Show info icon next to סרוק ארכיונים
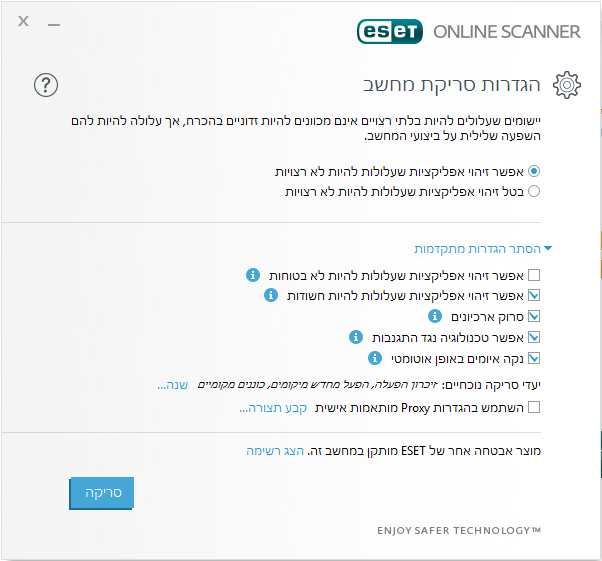 [435, 316]
